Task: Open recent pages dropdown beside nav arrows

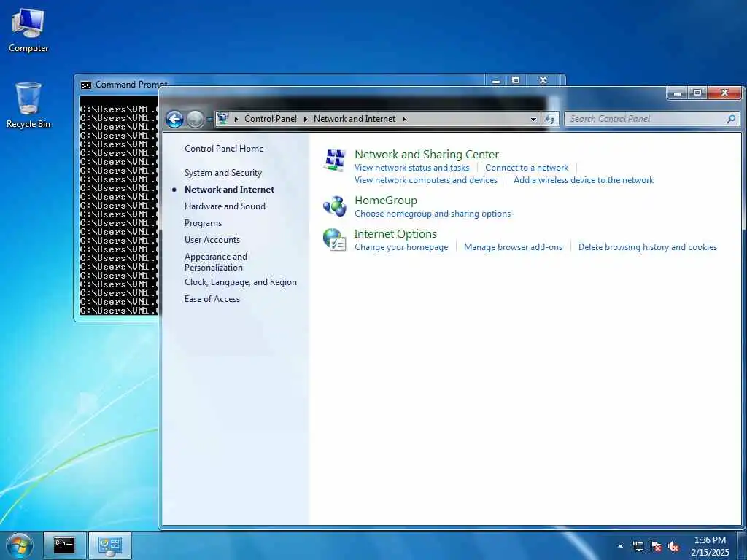Action: pyautogui.click(x=209, y=119)
